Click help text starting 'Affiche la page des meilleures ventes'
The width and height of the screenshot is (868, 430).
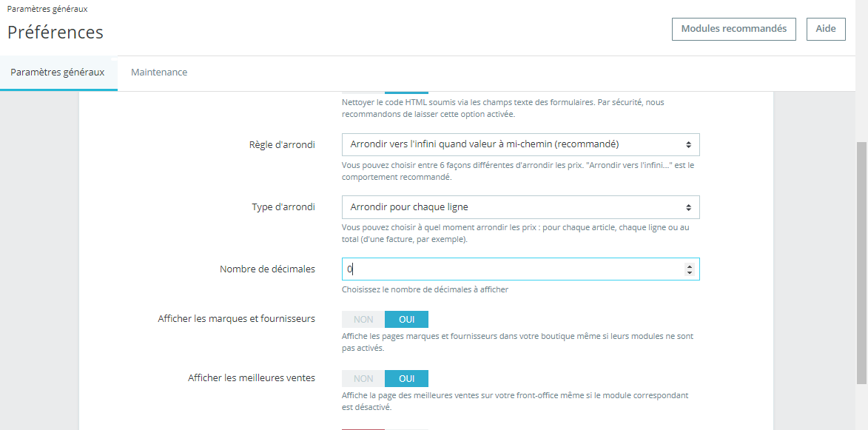[515, 402]
